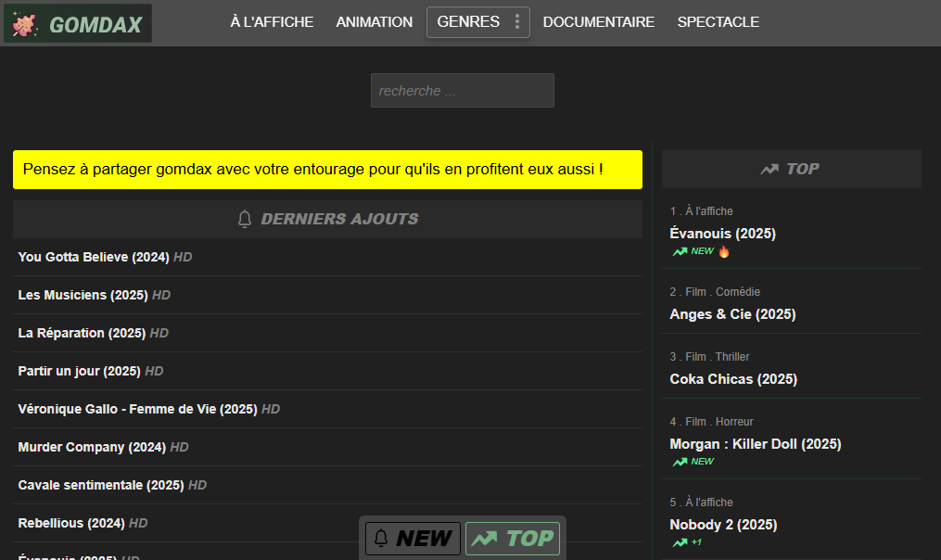Open Murder Company (2024) movie page

point(91,447)
